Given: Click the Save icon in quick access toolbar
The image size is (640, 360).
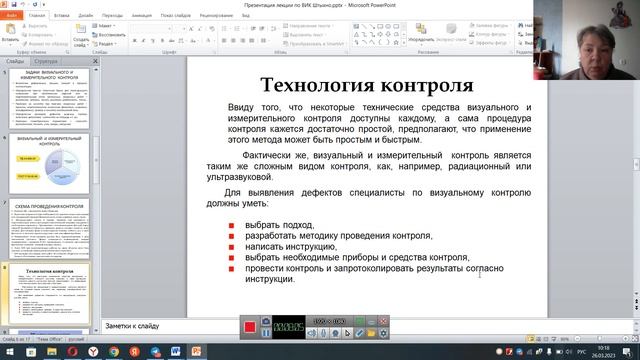Looking at the screenshot, I should coord(14,4).
